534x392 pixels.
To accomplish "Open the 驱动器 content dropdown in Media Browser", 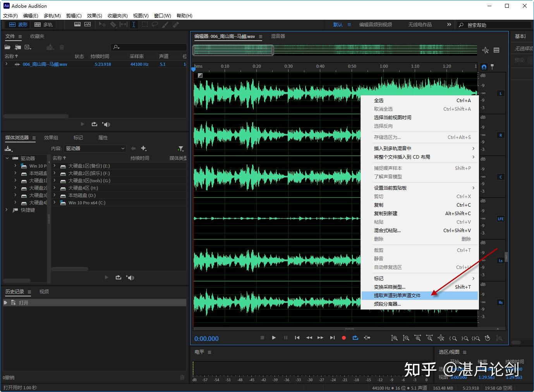I will [95, 148].
